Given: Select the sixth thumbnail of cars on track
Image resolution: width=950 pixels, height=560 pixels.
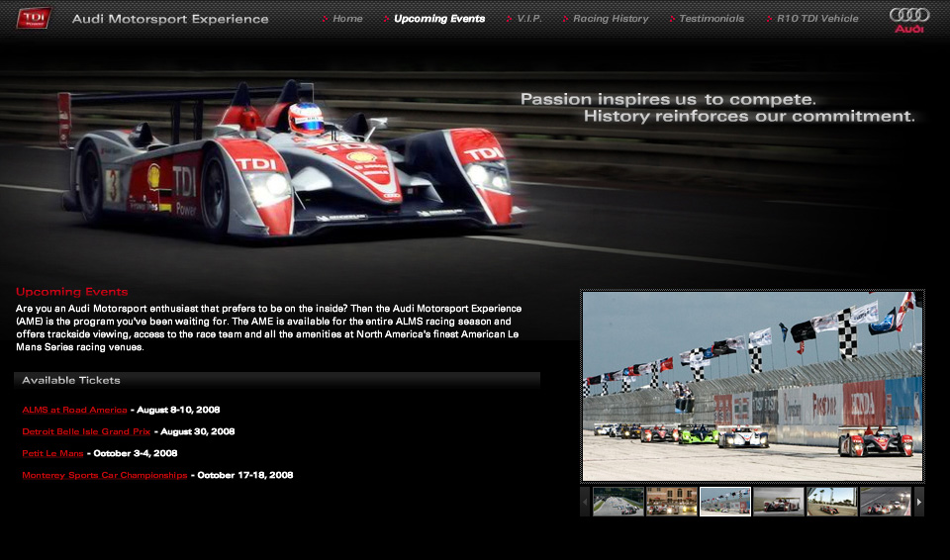Looking at the screenshot, I should tap(885, 502).
